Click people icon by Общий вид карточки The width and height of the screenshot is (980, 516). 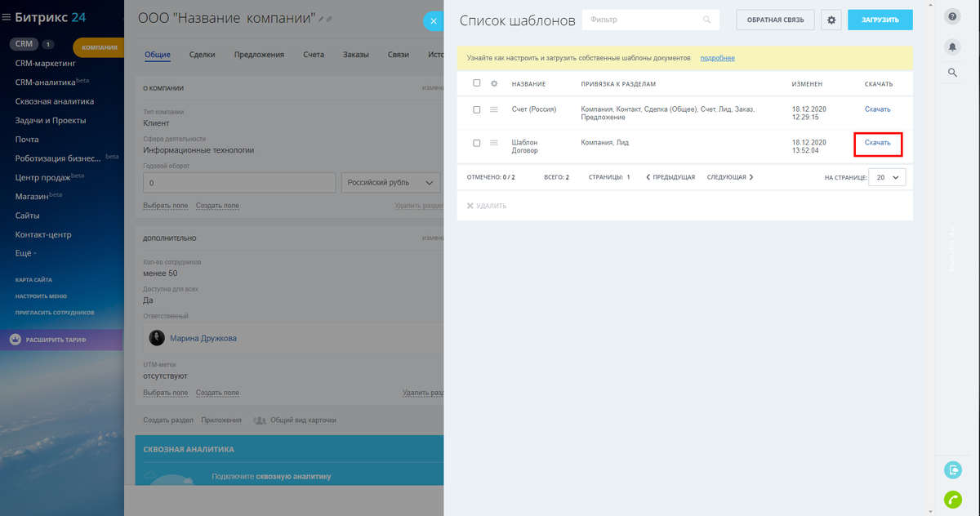tap(260, 420)
